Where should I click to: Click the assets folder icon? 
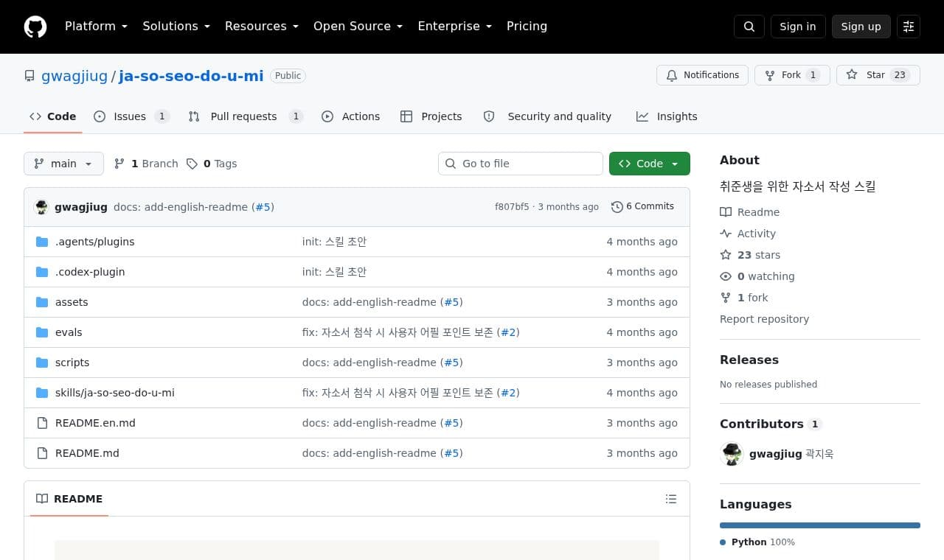point(42,302)
